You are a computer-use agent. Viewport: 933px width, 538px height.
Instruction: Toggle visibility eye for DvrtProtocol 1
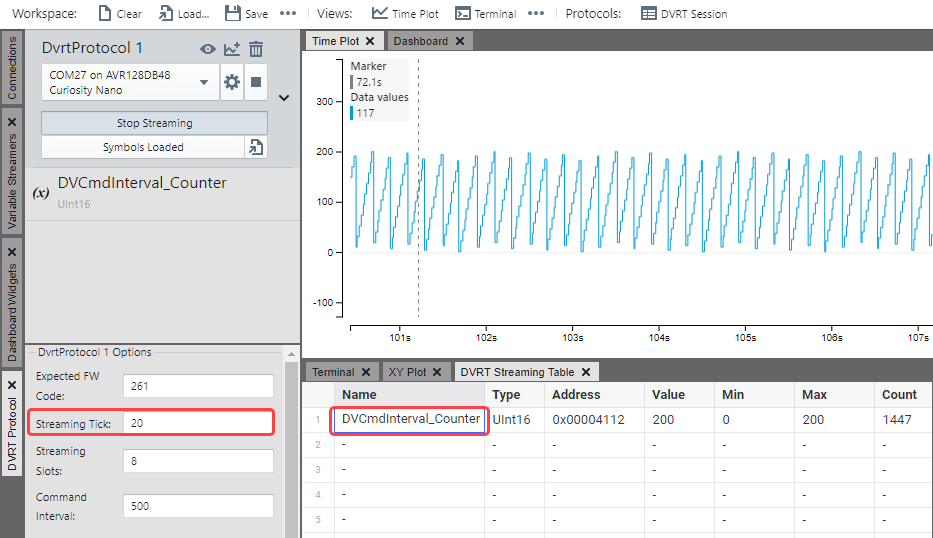[208, 49]
